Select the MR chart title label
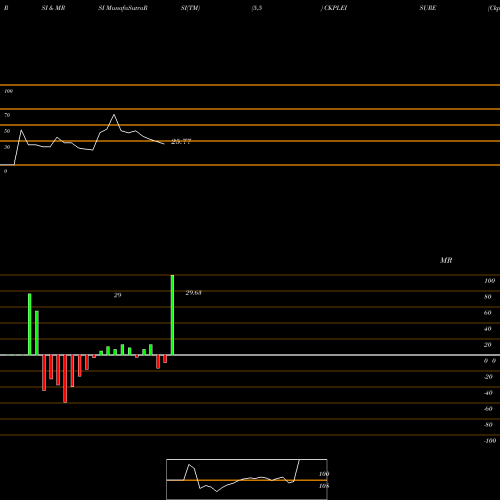This screenshot has width=500, height=500. (446, 260)
